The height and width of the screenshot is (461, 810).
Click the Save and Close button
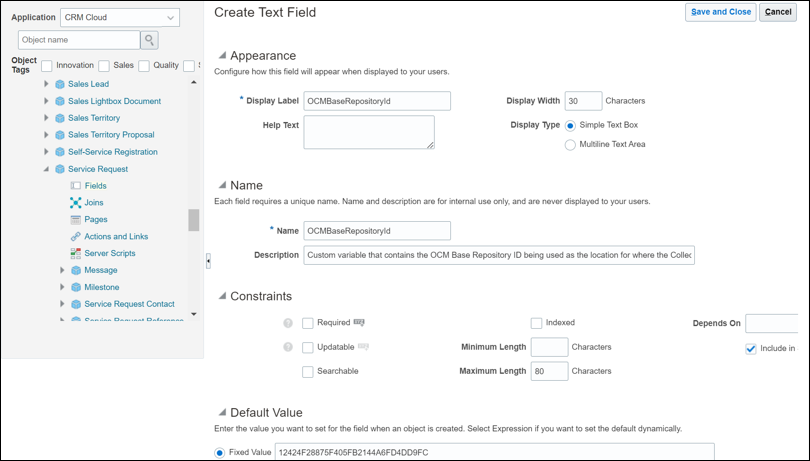click(x=720, y=12)
